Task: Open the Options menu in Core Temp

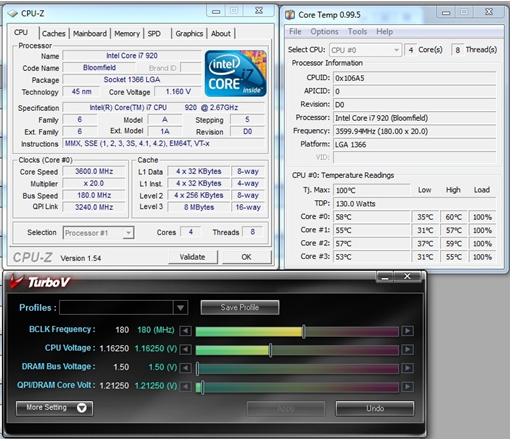Action: point(324,32)
